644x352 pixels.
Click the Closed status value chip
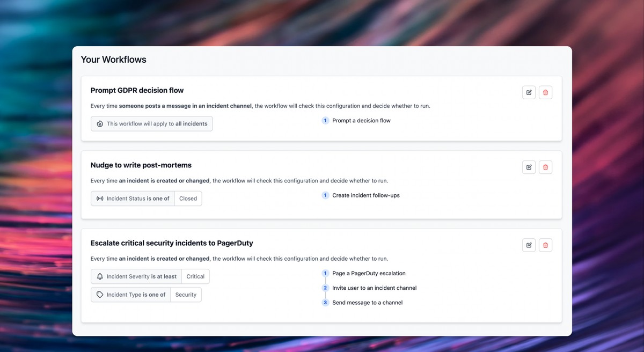[188, 199]
